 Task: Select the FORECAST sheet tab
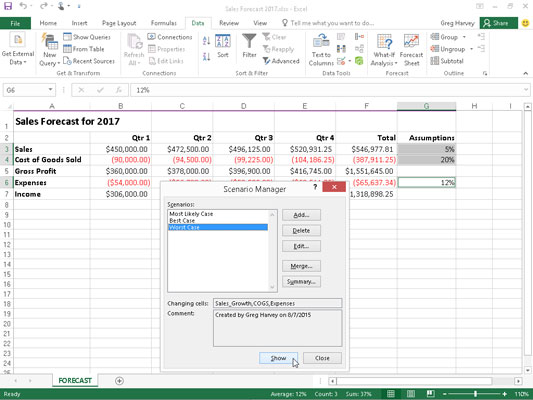click(75, 380)
